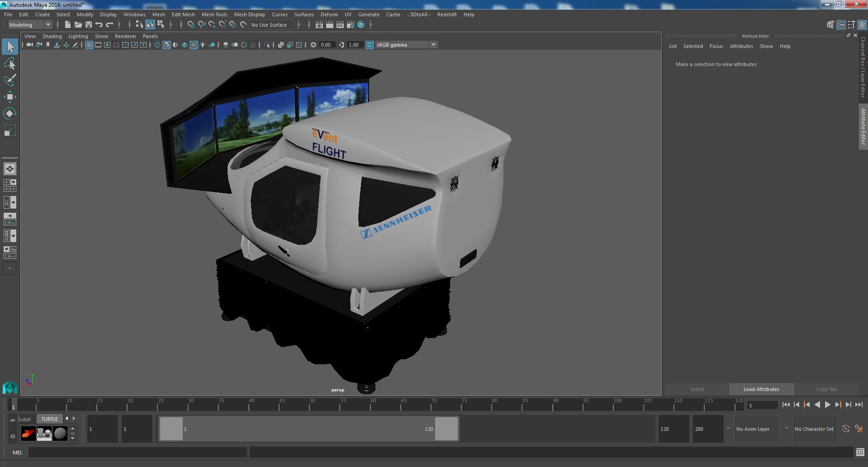Save the current scene
The width and height of the screenshot is (868, 467).
pos(89,25)
